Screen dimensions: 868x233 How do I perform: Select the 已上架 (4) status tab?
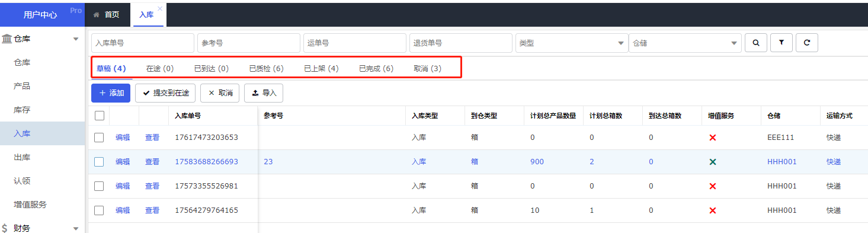coord(321,69)
